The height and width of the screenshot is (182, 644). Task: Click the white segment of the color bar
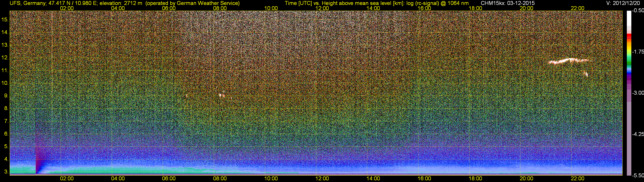point(629,18)
